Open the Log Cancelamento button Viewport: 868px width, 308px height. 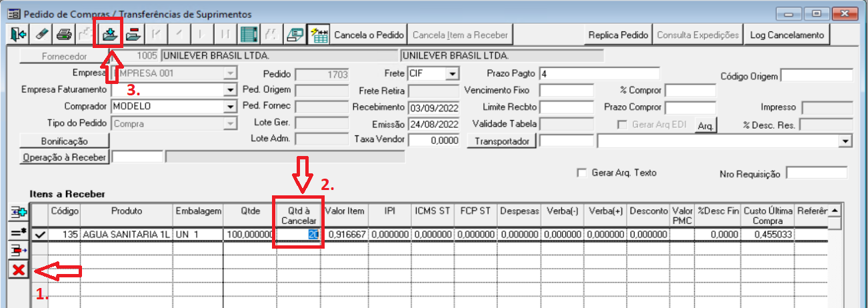click(x=787, y=35)
